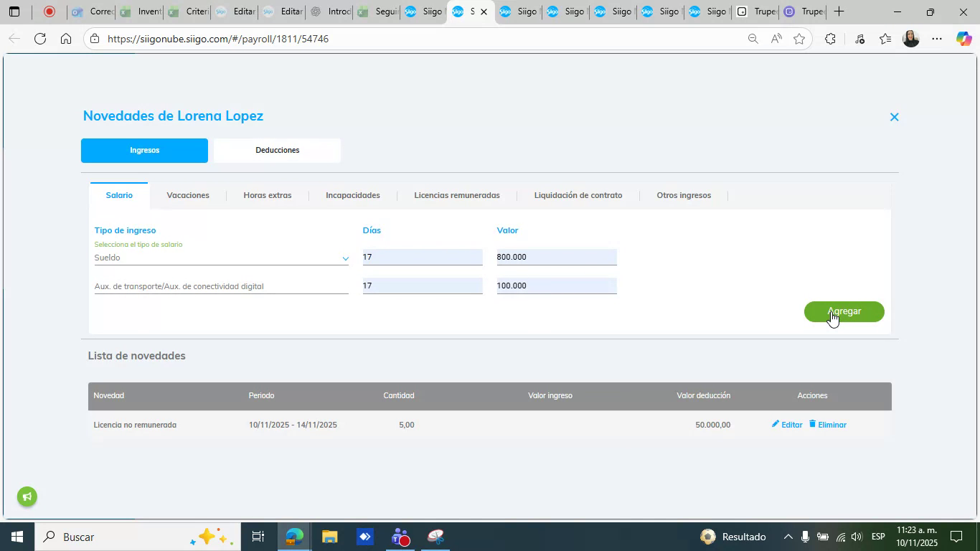Open the taskbar volume control

pos(857,537)
